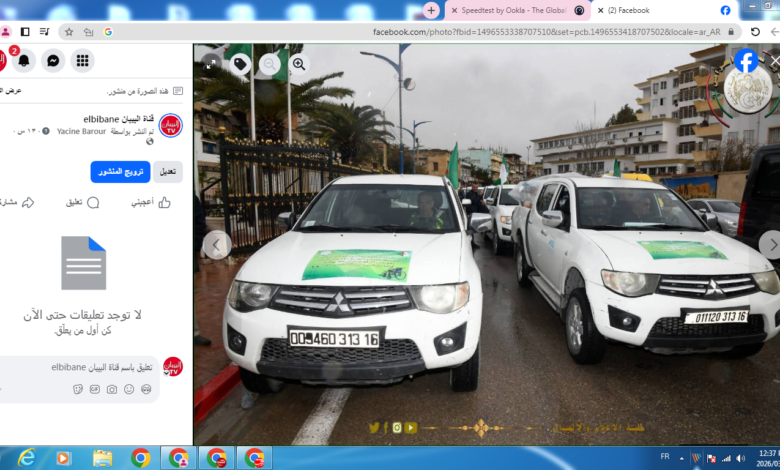Go to the previous photo
This screenshot has height=470, width=780.
tap(216, 245)
